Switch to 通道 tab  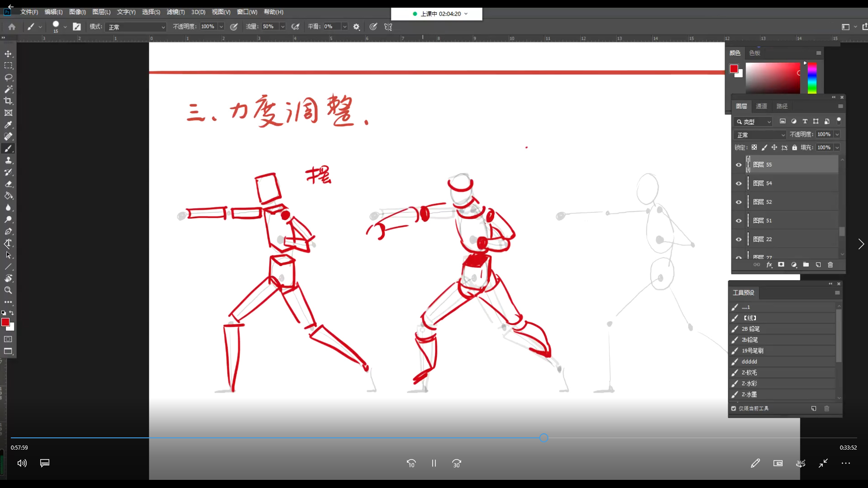[x=762, y=106]
